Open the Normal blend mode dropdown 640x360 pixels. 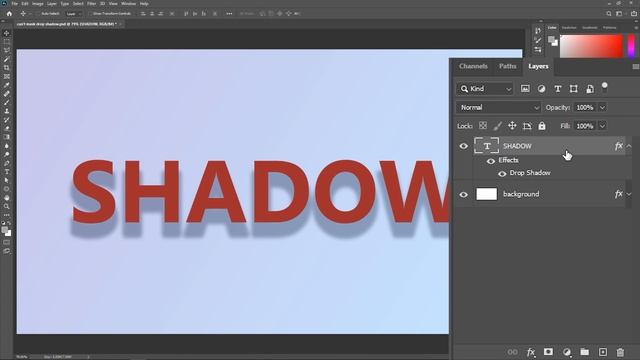coord(499,107)
